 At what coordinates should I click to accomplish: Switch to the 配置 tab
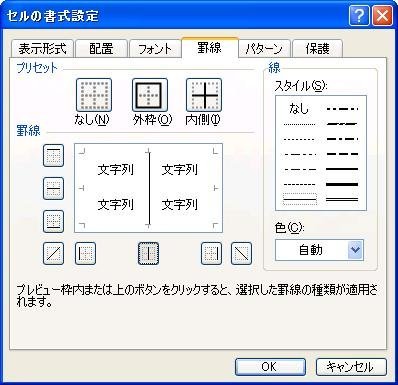click(101, 49)
